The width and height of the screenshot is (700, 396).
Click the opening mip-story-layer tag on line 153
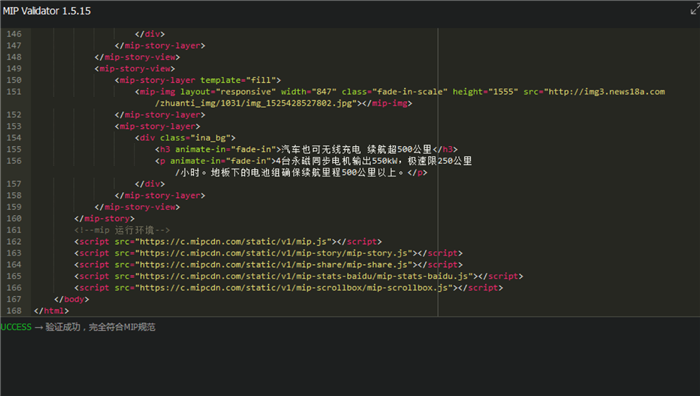click(158, 126)
